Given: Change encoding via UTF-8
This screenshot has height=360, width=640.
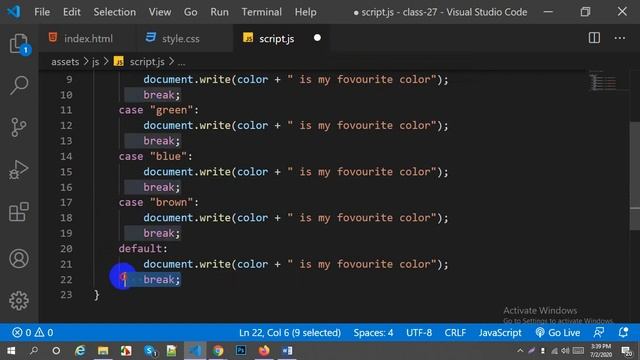Looking at the screenshot, I should tap(419, 333).
